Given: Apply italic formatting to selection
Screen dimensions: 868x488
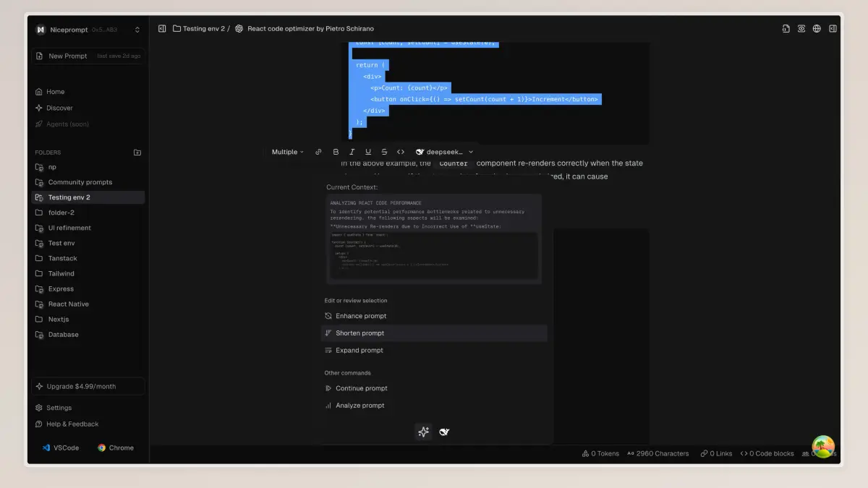Looking at the screenshot, I should (352, 152).
